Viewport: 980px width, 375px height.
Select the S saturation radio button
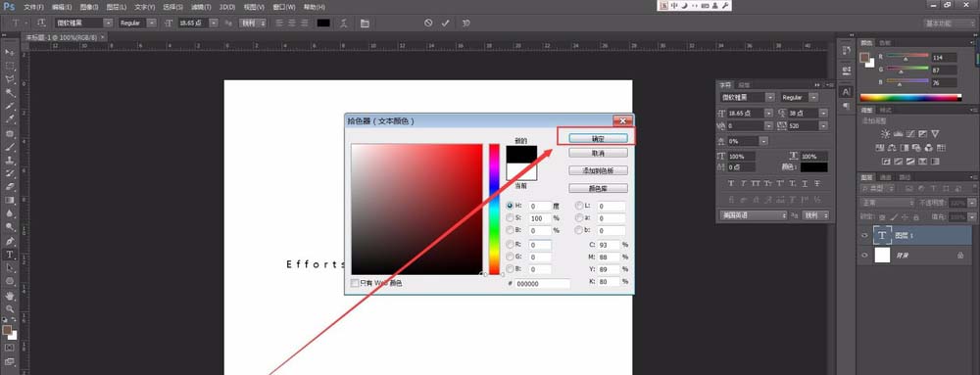[510, 218]
